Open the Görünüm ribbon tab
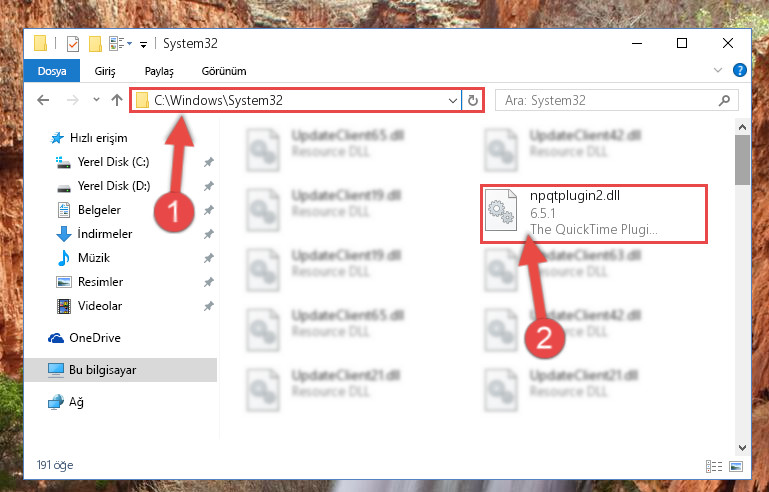 pyautogui.click(x=224, y=71)
